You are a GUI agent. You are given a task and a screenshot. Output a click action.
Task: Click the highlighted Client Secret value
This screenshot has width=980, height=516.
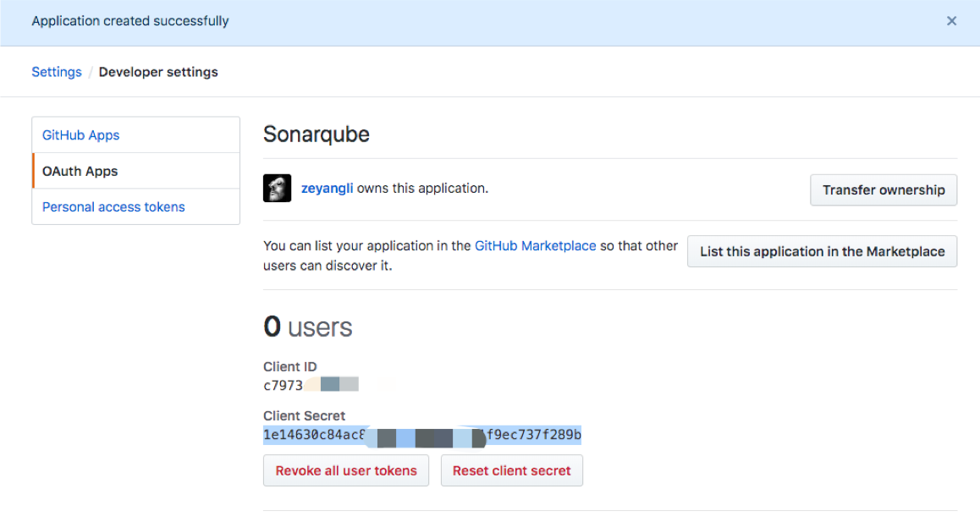click(x=422, y=435)
